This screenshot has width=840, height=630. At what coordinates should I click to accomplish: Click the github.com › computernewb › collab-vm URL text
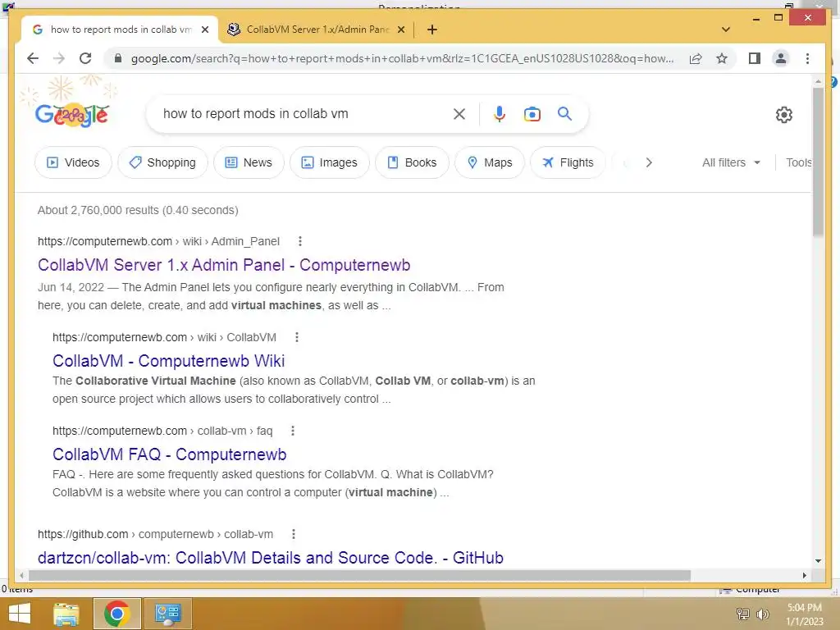pyautogui.click(x=155, y=534)
